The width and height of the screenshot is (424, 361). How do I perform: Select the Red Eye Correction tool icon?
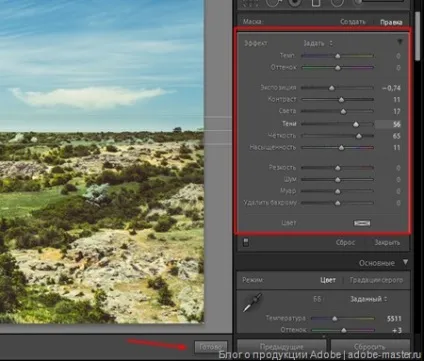click(294, 3)
